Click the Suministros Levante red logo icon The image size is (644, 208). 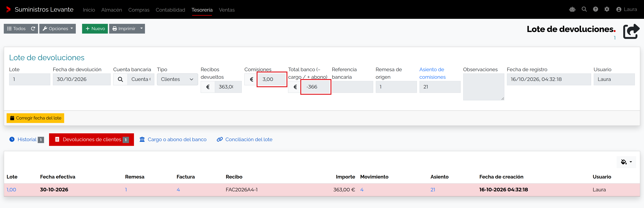click(8, 9)
